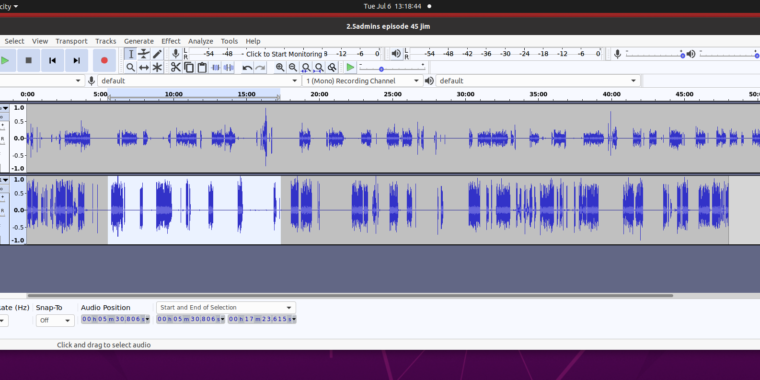Select the Envelope tool
760x380 pixels.
[143, 54]
